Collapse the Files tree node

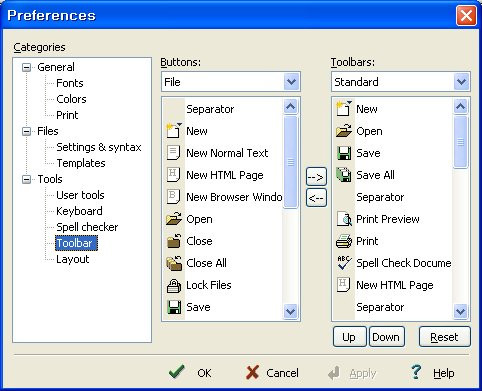point(26,131)
